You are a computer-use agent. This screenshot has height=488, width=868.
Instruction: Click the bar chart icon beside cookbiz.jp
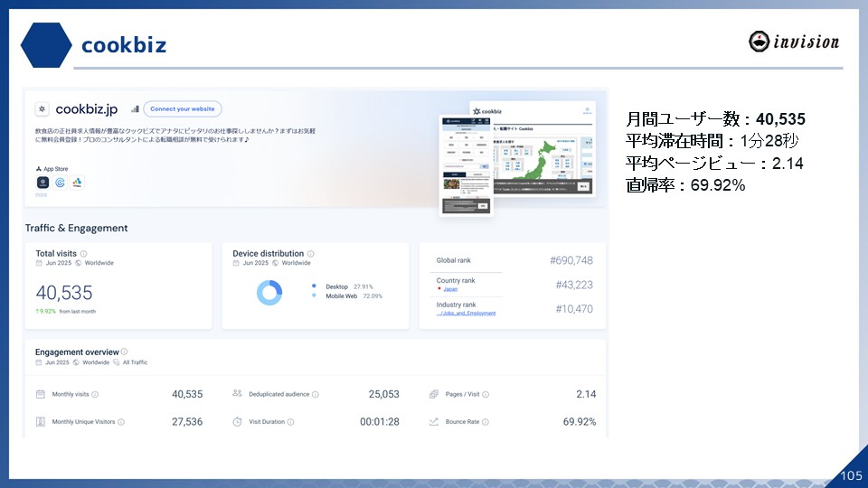135,109
